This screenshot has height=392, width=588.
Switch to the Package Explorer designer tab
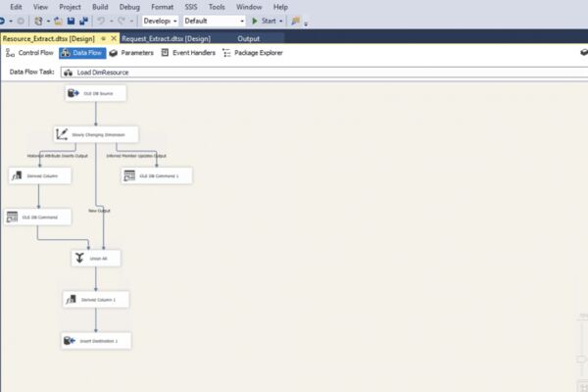click(253, 53)
